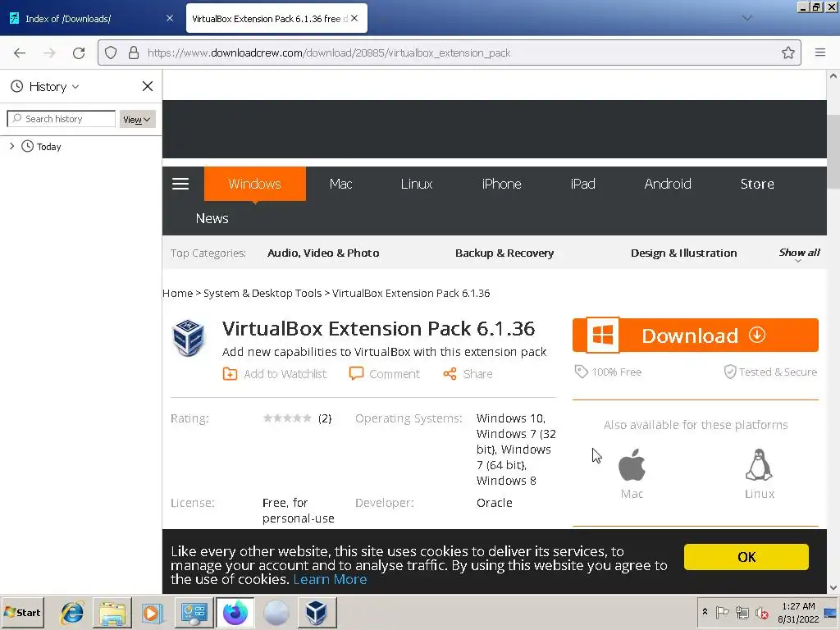Choose the Mac apple platform icon
840x630 pixels.
click(632, 465)
